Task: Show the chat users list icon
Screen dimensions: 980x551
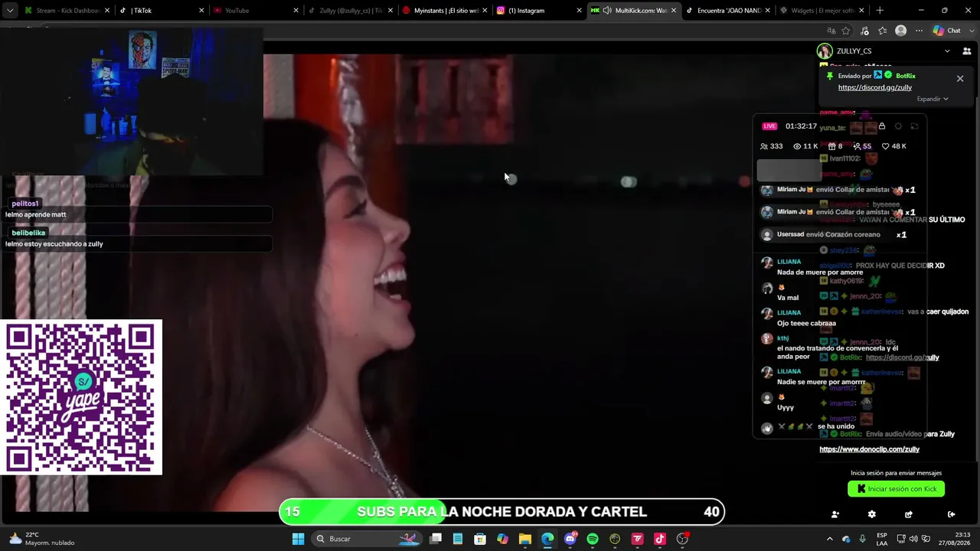Action: 967,51
